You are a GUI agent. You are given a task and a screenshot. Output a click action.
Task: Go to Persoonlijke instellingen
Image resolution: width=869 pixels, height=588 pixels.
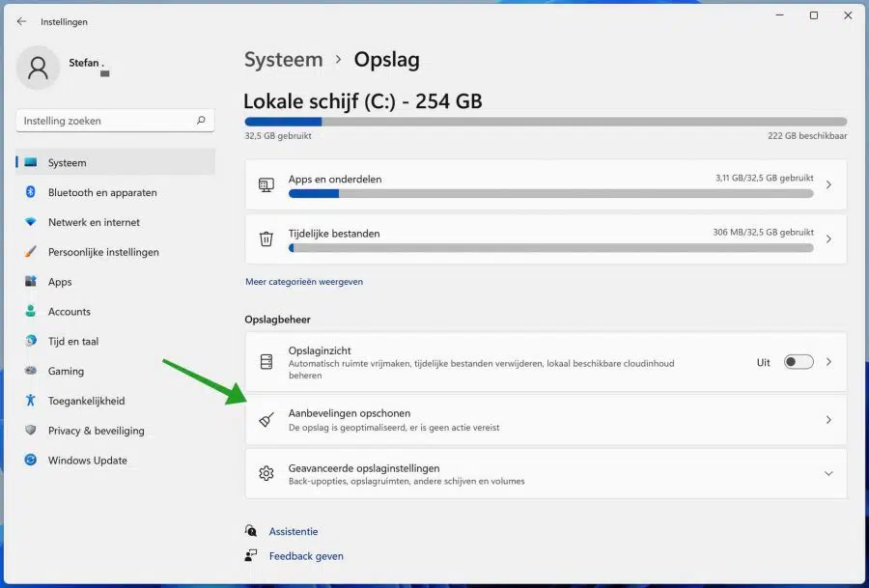[x=115, y=252]
